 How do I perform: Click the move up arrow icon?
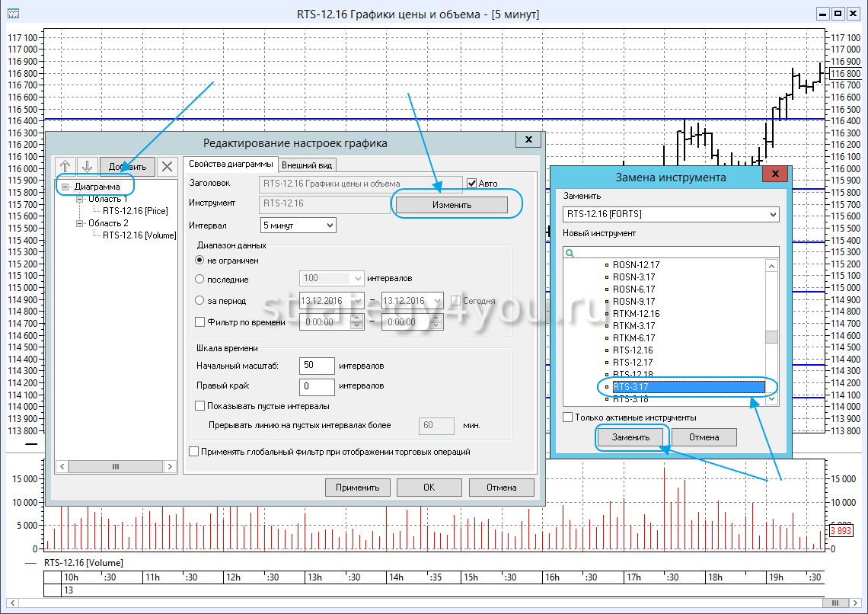66,166
